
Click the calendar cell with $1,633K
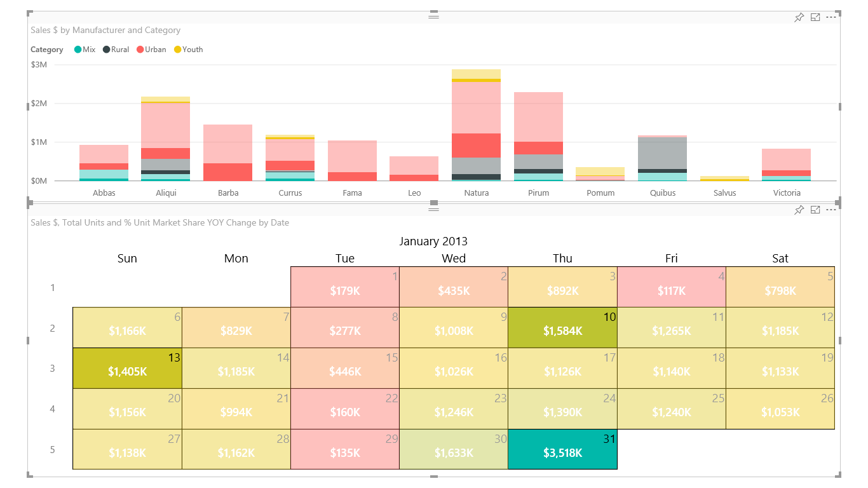pyautogui.click(x=454, y=449)
